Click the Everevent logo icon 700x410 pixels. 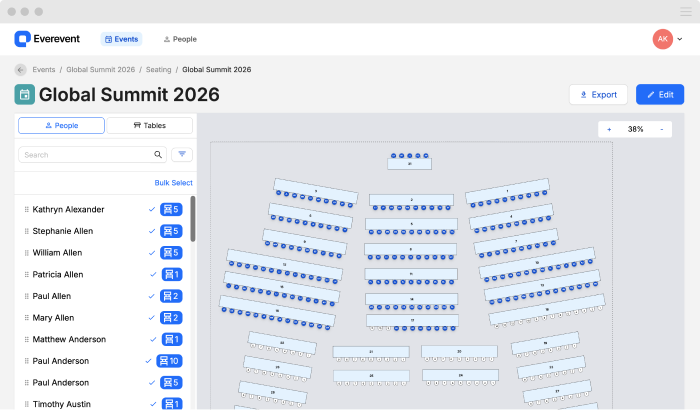tap(22, 39)
